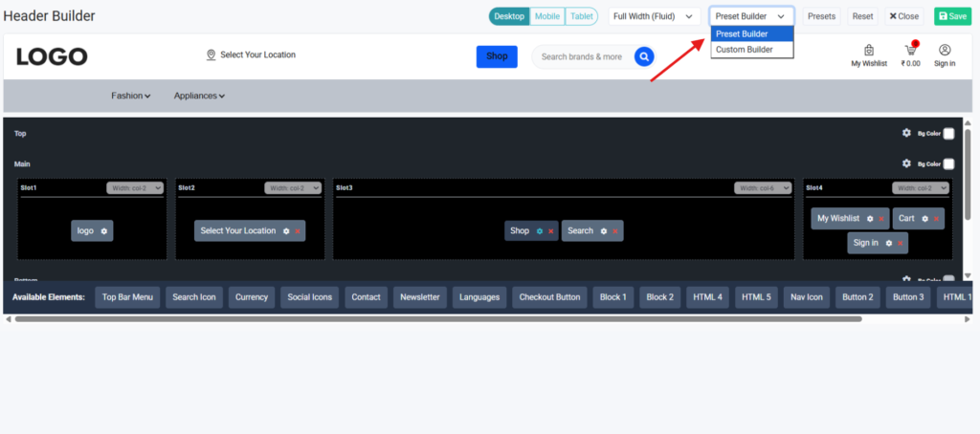Select the Button 2 element
980x434 pixels.
[x=858, y=297]
